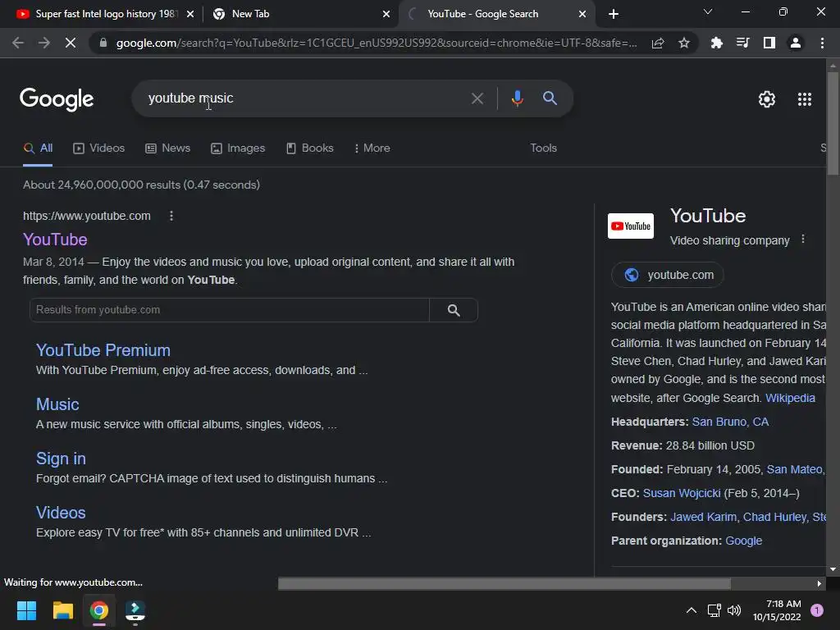Image resolution: width=840 pixels, height=630 pixels.
Task: Search within youtube.com using magnifier button
Action: [454, 310]
